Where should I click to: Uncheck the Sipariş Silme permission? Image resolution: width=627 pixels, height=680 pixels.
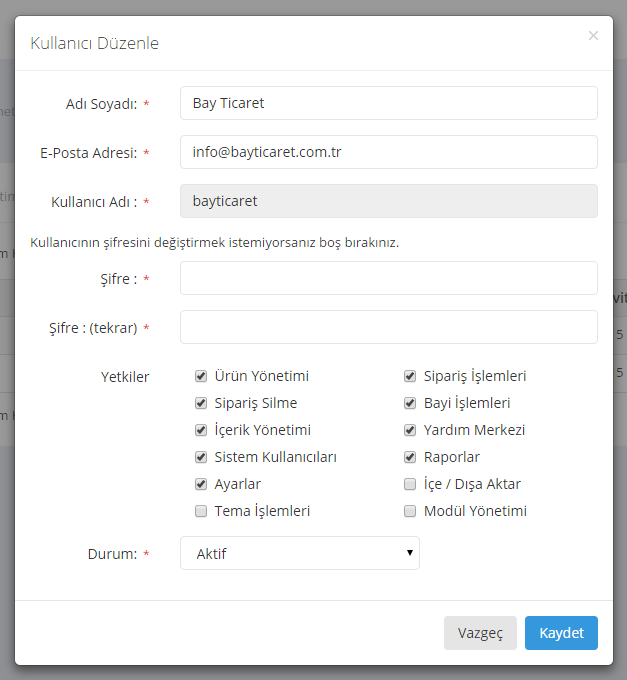201,404
